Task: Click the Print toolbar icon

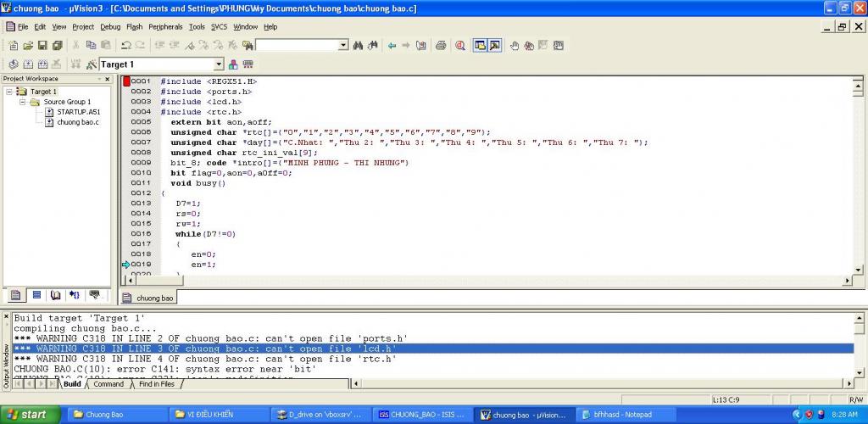Action: pyautogui.click(x=441, y=45)
